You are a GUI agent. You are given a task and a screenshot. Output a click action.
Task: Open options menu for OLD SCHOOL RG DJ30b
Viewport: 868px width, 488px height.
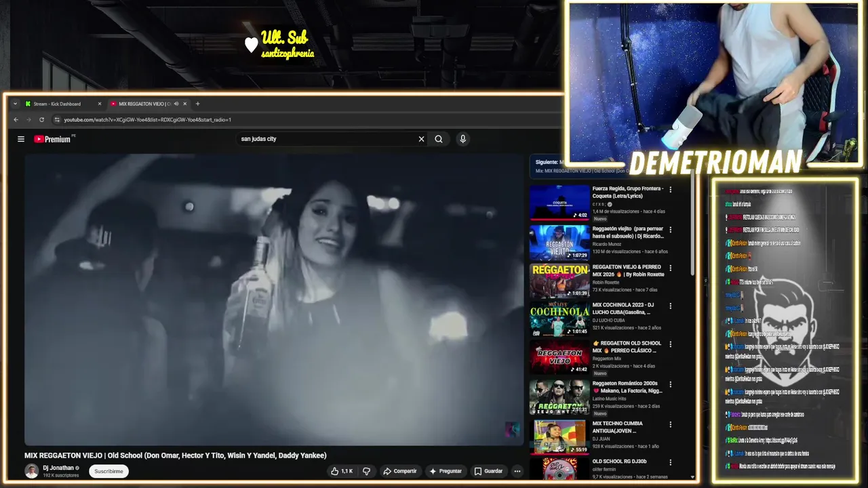tap(671, 462)
